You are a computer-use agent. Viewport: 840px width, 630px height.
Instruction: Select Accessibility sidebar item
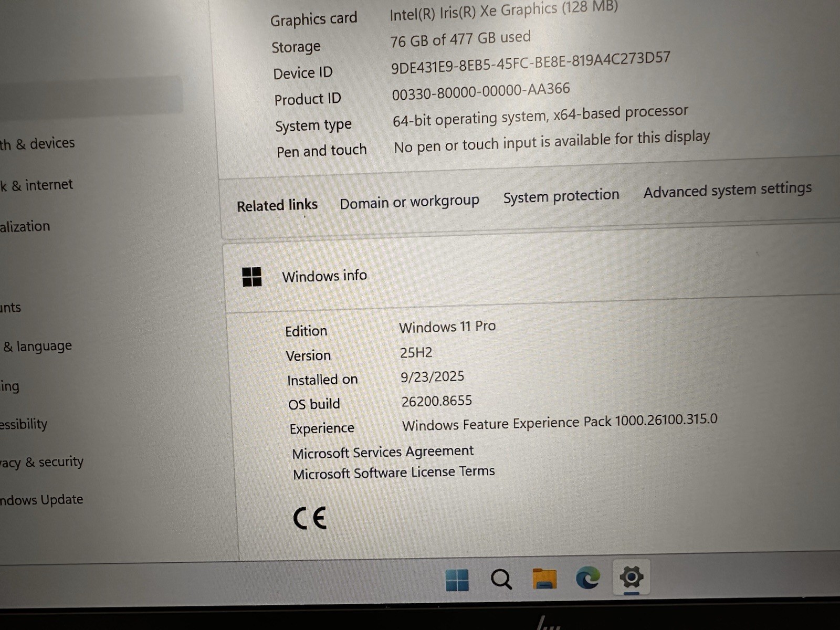point(24,424)
